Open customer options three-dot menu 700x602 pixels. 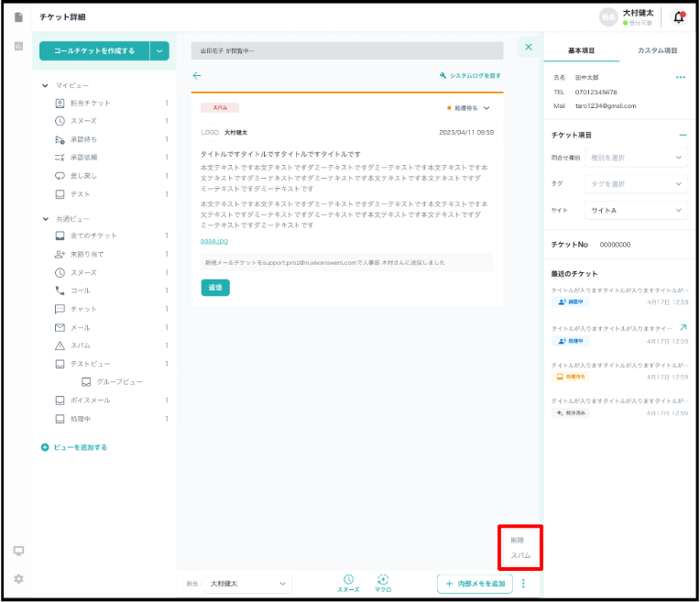pyautogui.click(x=680, y=78)
